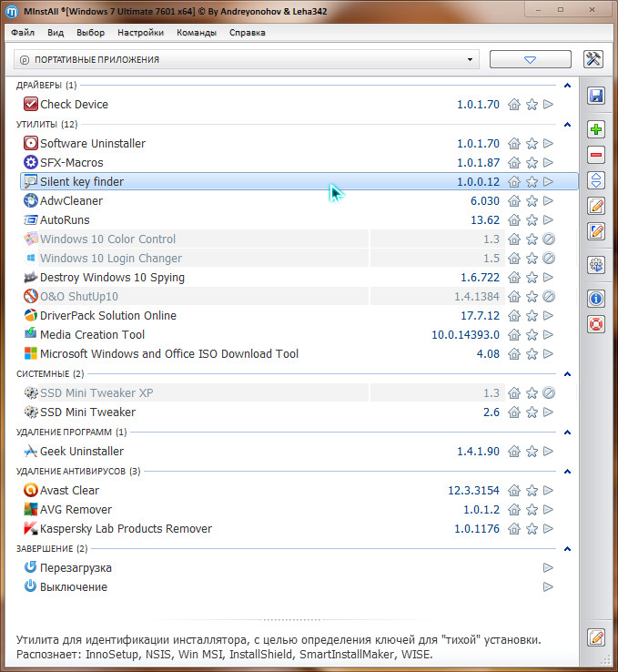Click the green plus add icon
Screen dimensions: 618x672
(x=596, y=129)
